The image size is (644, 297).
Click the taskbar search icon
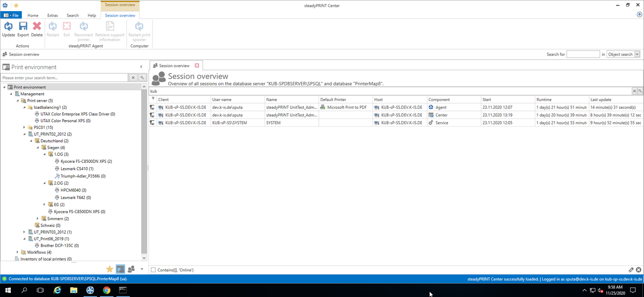24,290
